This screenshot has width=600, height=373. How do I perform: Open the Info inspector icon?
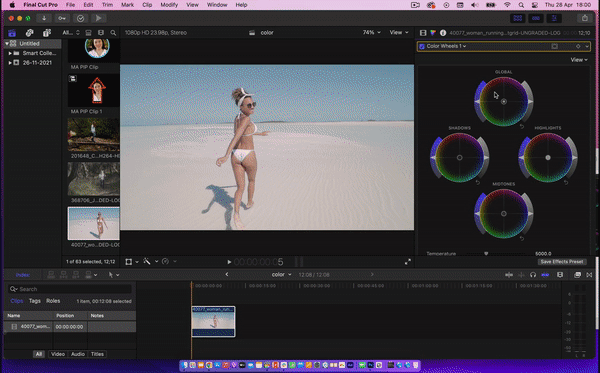(443, 33)
